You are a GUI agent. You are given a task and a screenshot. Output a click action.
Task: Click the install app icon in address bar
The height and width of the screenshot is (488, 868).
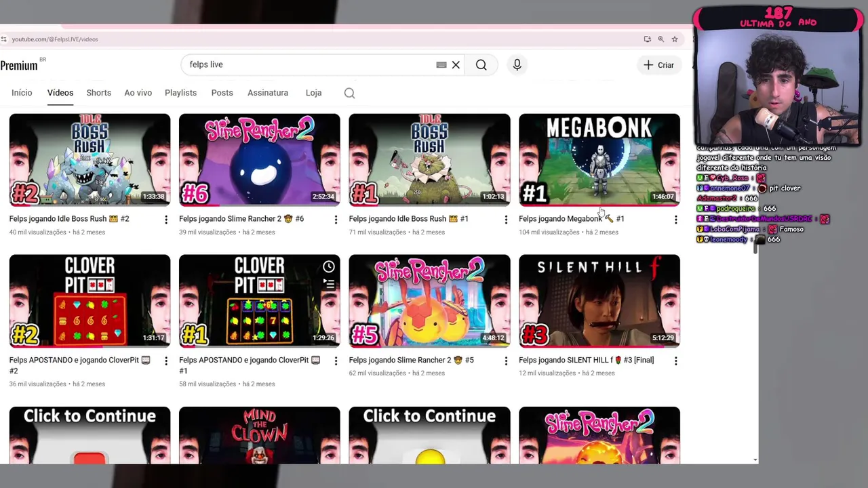pyautogui.click(x=647, y=39)
